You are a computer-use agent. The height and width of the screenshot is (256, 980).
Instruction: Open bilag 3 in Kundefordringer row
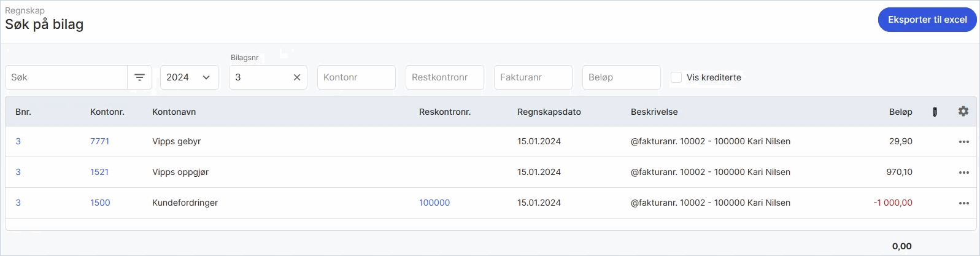tap(18, 203)
